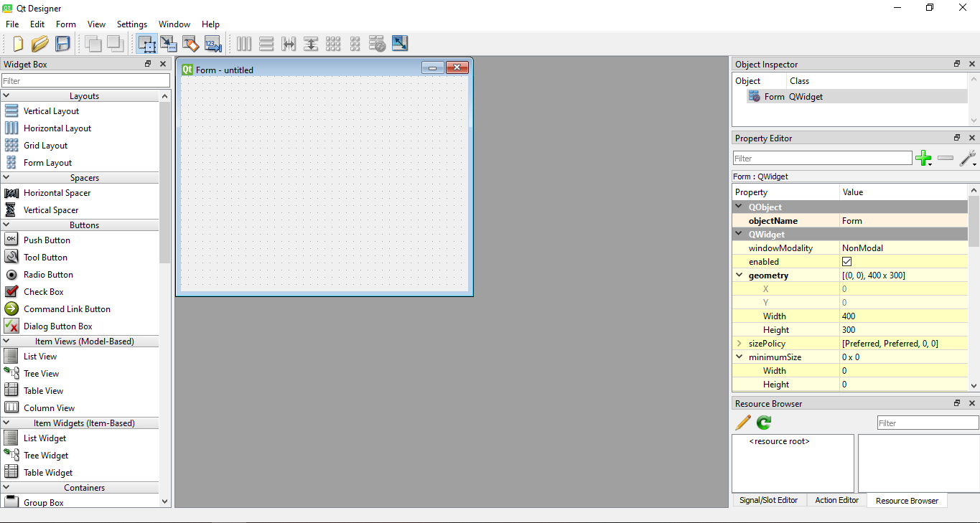The width and height of the screenshot is (980, 523).
Task: Click the geometry Width value 400
Action: point(904,316)
